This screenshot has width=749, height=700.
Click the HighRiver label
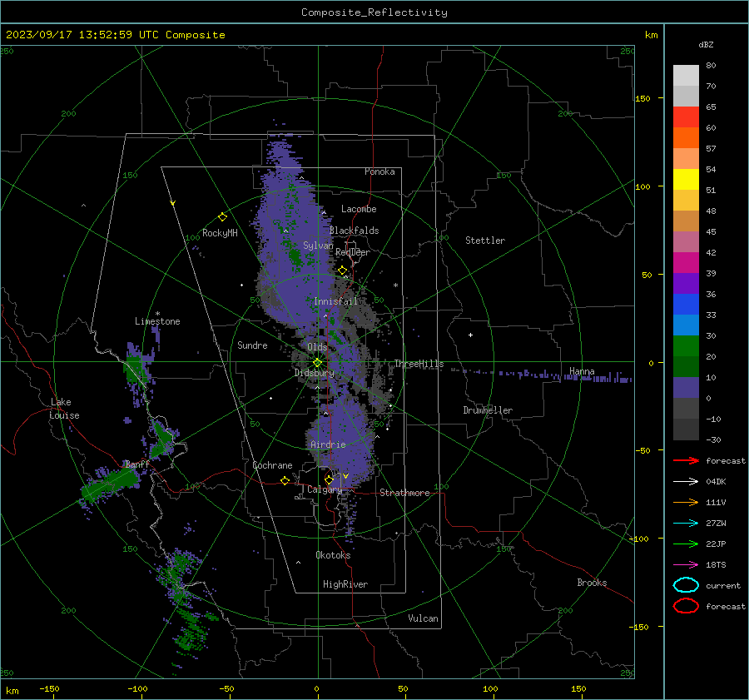point(345,584)
